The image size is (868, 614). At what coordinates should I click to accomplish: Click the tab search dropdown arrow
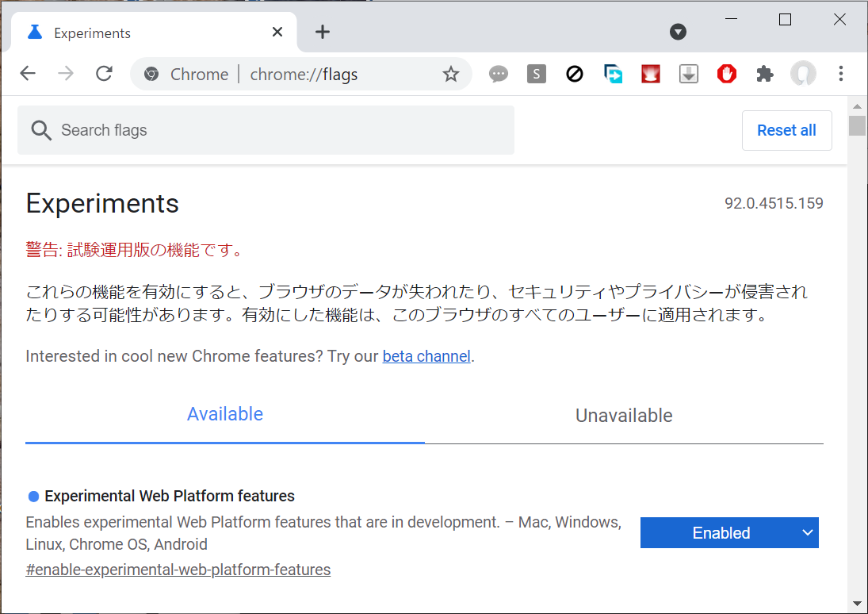[678, 32]
